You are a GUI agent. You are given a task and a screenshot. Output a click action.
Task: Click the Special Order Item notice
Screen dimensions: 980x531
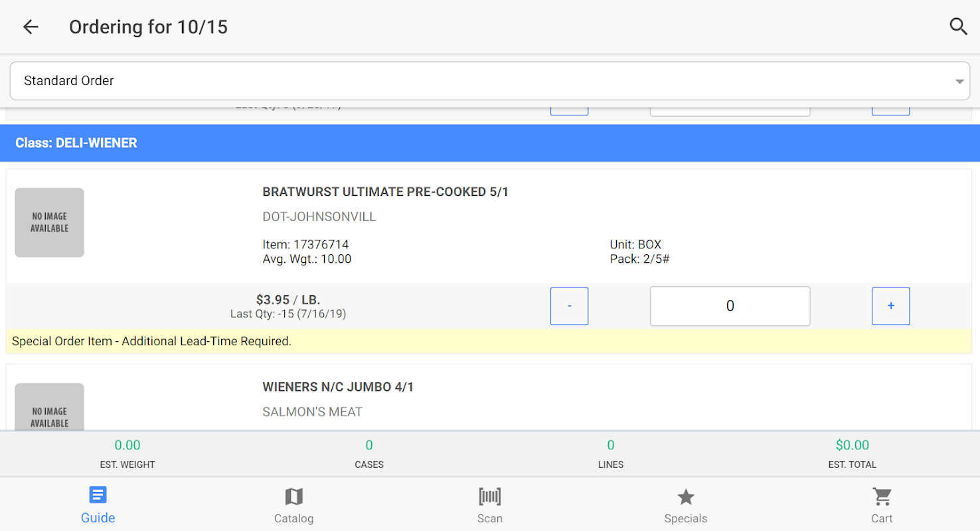pyautogui.click(x=152, y=342)
